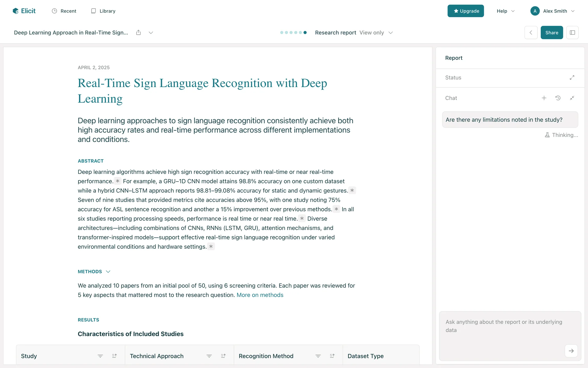Start a new chat with plus icon
The height and width of the screenshot is (368, 588).
coord(544,98)
